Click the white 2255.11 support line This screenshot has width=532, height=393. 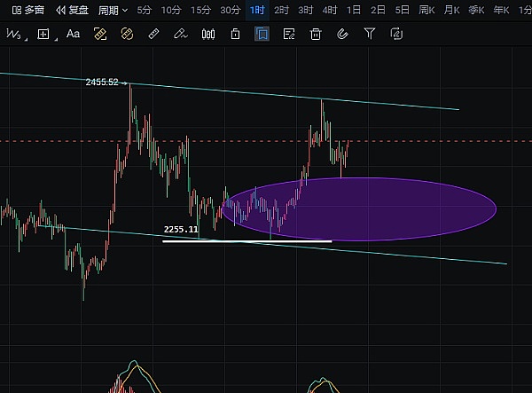point(246,240)
